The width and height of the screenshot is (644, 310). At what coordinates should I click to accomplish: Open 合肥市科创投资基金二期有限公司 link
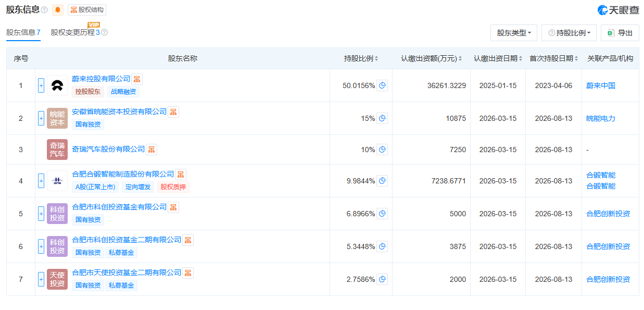pyautogui.click(x=127, y=240)
